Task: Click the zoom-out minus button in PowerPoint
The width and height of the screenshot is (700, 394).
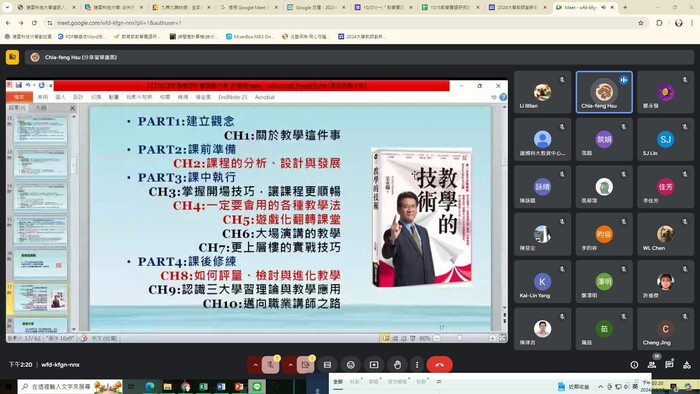Action: pyautogui.click(x=437, y=339)
